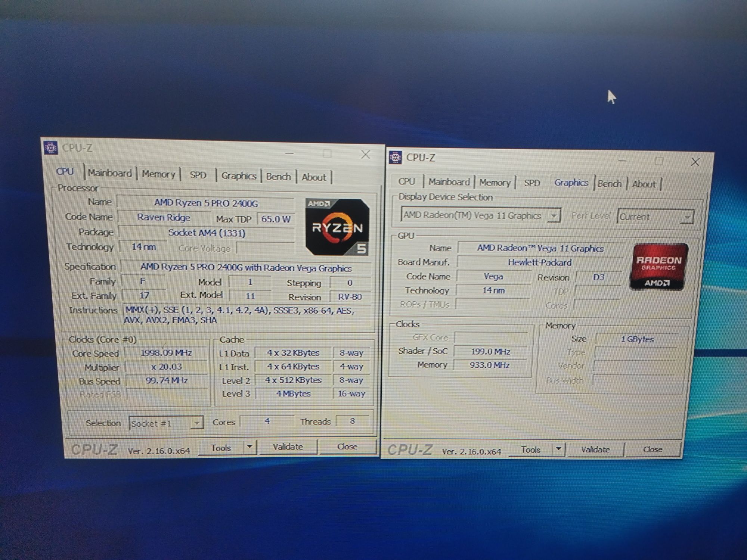Click Validate button in right CPU-Z window
This screenshot has height=560, width=747.
point(595,449)
